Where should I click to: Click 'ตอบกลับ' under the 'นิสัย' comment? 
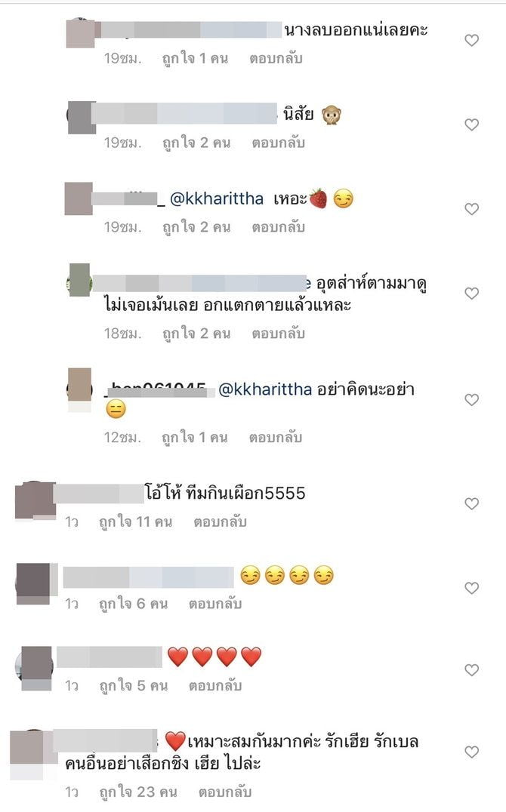point(278,143)
